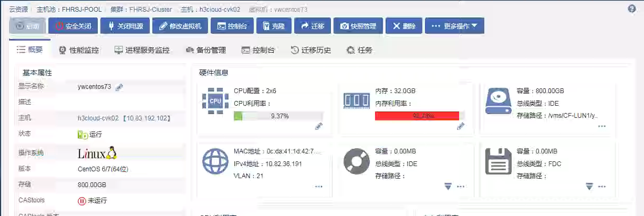Screen dimensions: 644x216
Task: Open the 迁移历史 tab
Action: [310, 50]
